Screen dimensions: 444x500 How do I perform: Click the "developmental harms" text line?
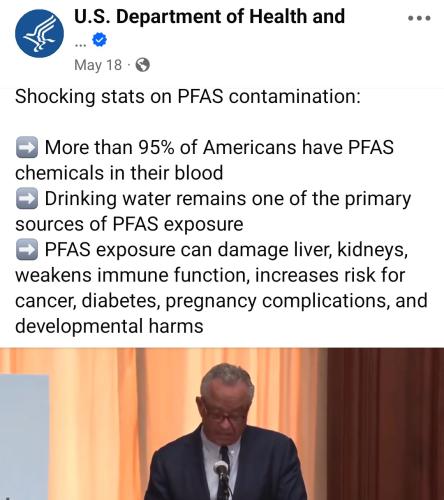tap(109, 326)
